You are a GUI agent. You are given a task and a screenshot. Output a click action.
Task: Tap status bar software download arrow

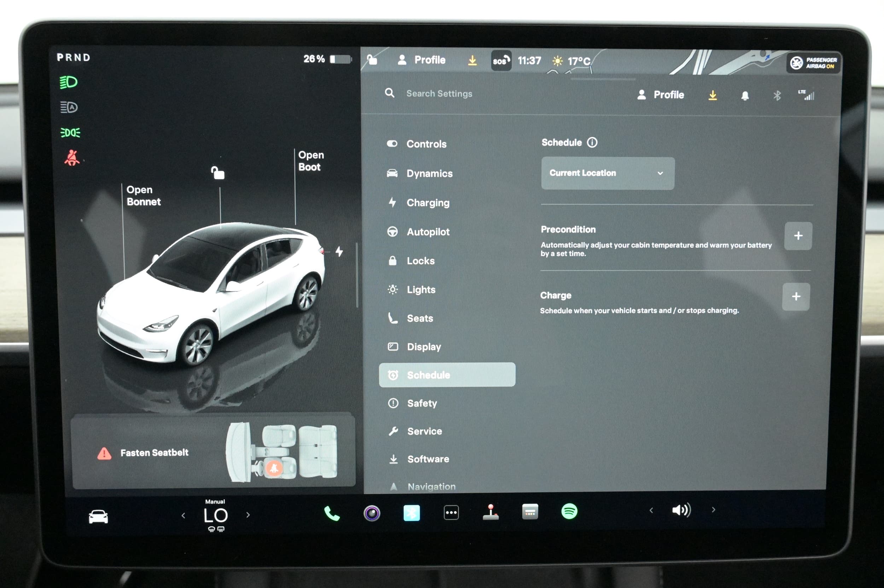[x=472, y=60]
